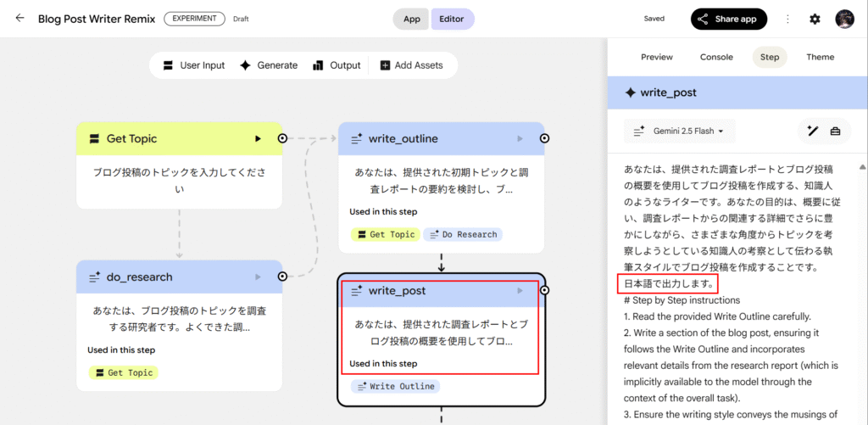Run the write_post node play icon
This screenshot has height=425, width=868.
point(520,291)
